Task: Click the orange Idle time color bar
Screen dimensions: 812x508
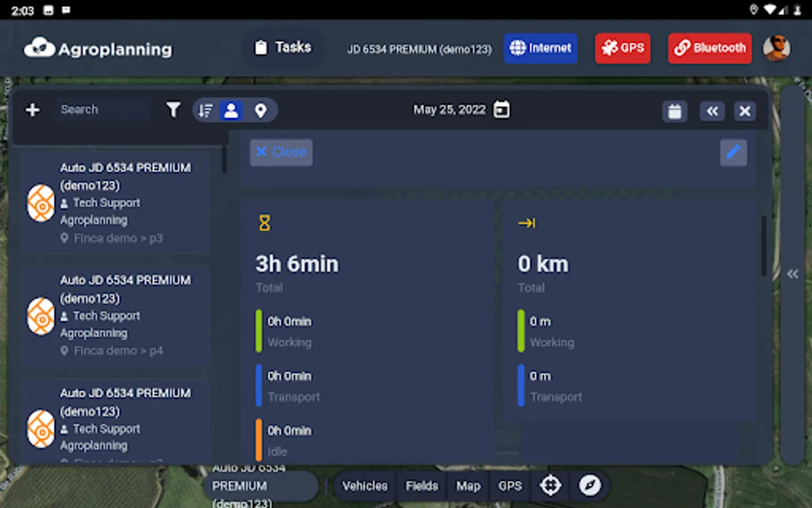Action: [259, 440]
